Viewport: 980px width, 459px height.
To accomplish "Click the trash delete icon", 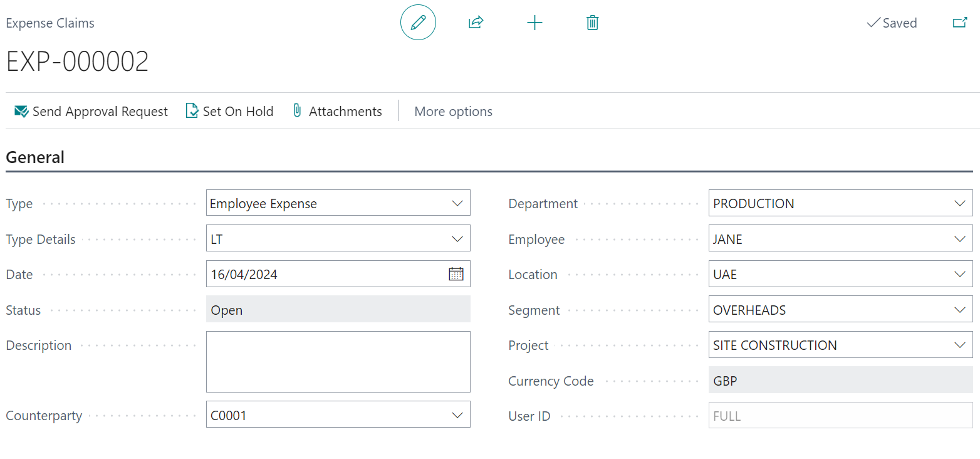I will (x=592, y=23).
